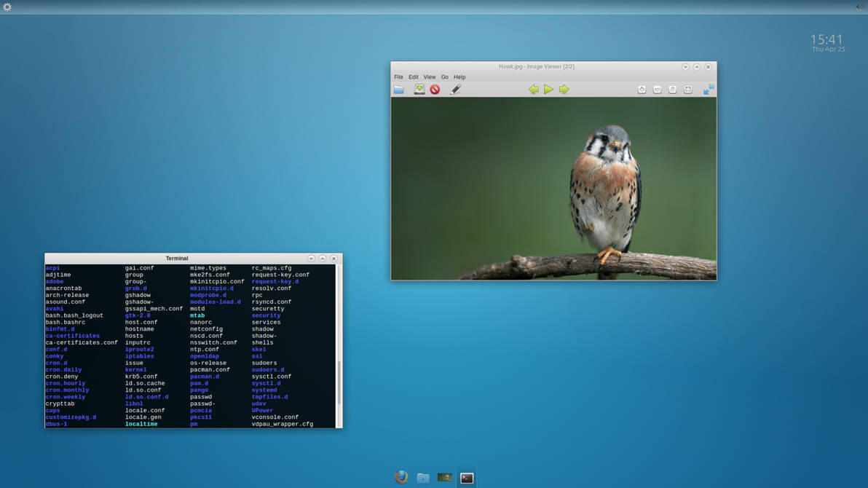Go to the next image
Viewport: 868px width, 488px height.
[564, 89]
